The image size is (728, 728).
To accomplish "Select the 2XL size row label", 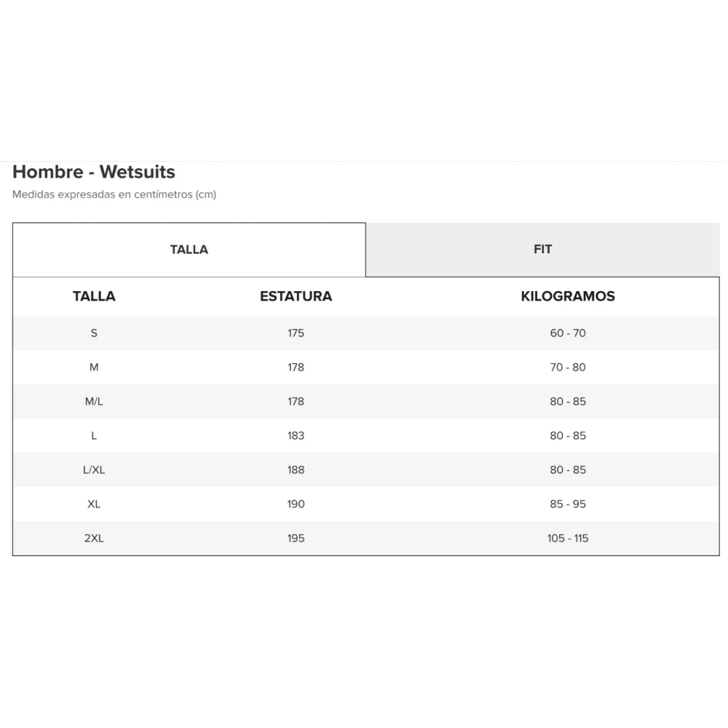I will pyautogui.click(x=94, y=538).
